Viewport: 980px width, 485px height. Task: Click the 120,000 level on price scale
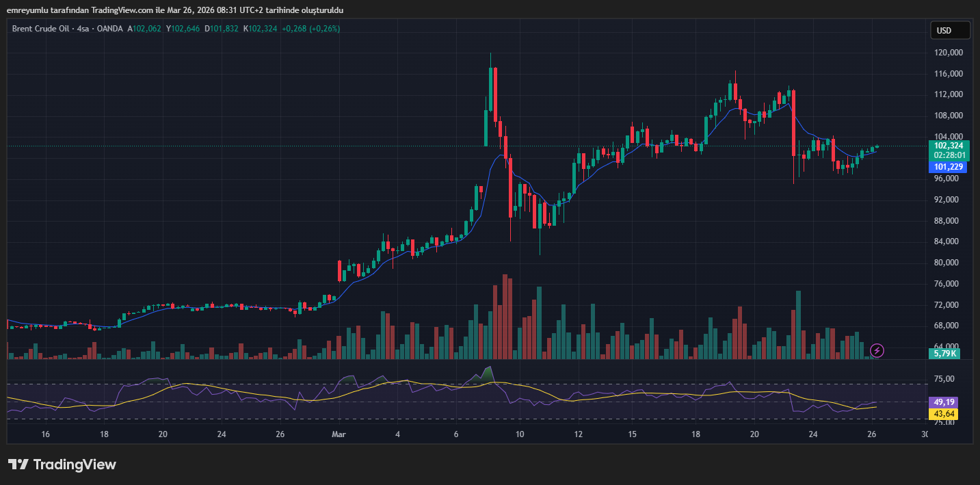948,53
